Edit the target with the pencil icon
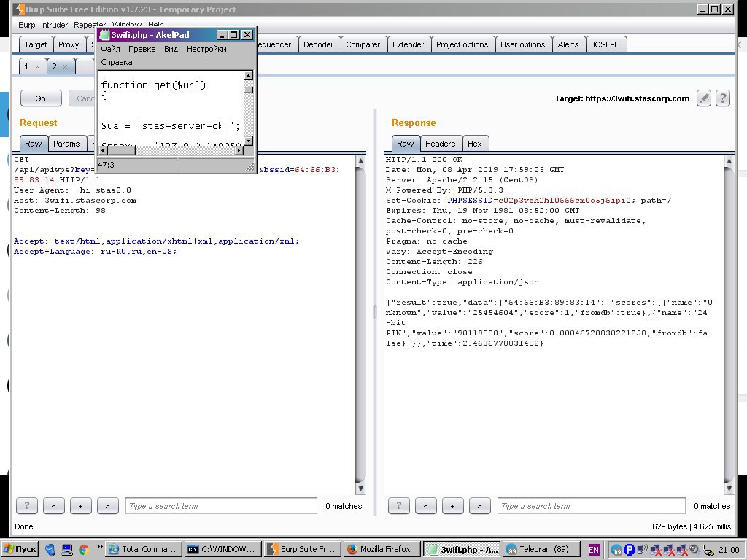The height and width of the screenshot is (560, 747). (704, 98)
